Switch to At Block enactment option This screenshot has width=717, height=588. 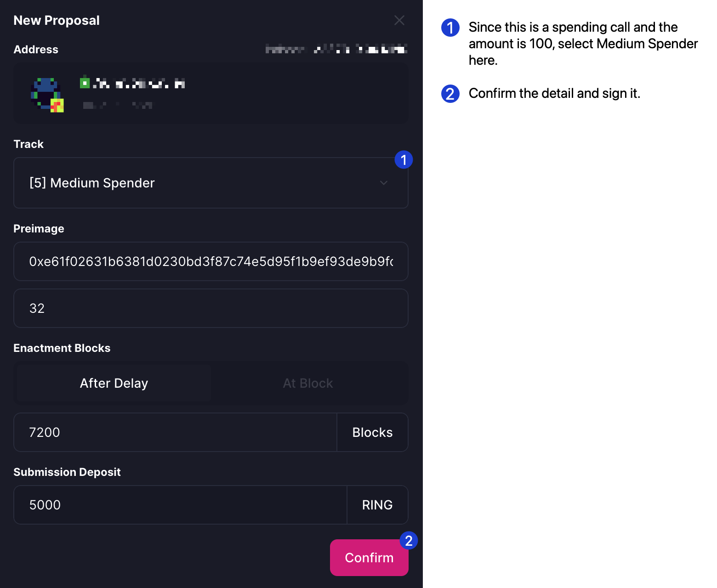tap(308, 383)
